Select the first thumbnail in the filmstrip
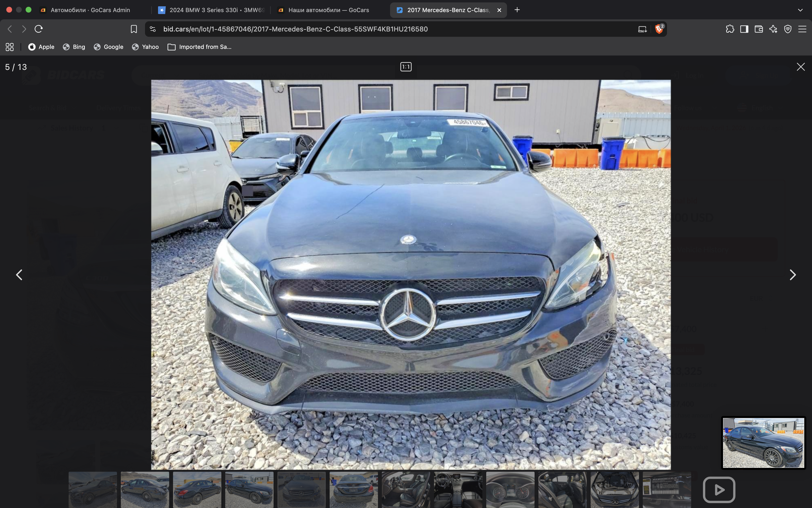This screenshot has height=508, width=812. pos(93,490)
